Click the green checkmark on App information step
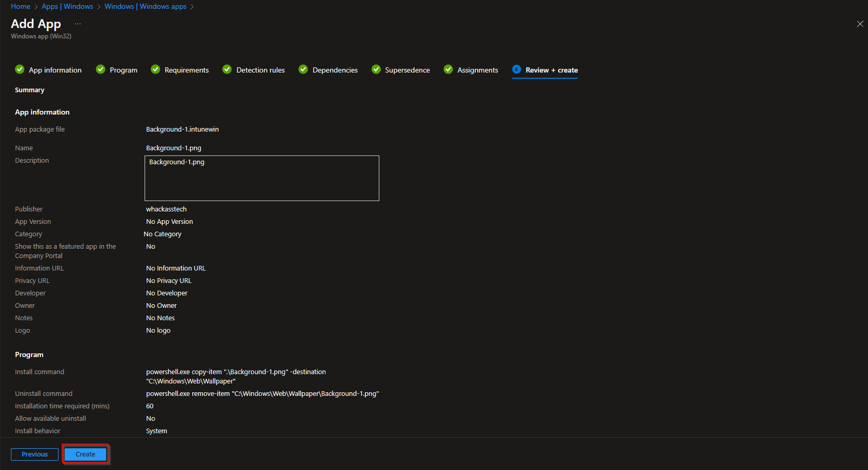This screenshot has height=470, width=868. 19,69
